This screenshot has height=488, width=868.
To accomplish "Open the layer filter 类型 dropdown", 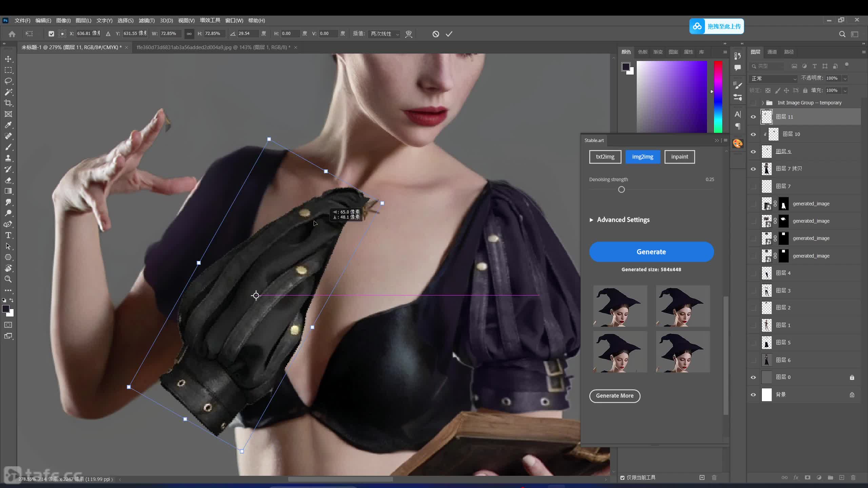I will [x=768, y=66].
